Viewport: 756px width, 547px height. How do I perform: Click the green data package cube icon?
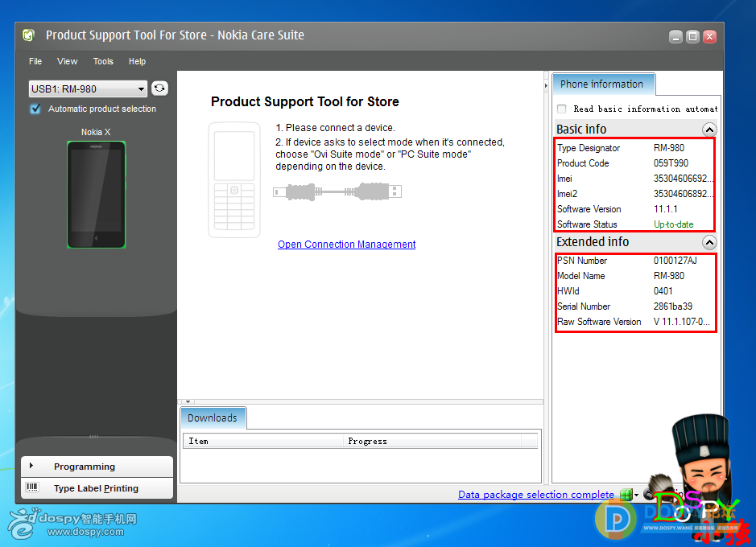coord(626,495)
